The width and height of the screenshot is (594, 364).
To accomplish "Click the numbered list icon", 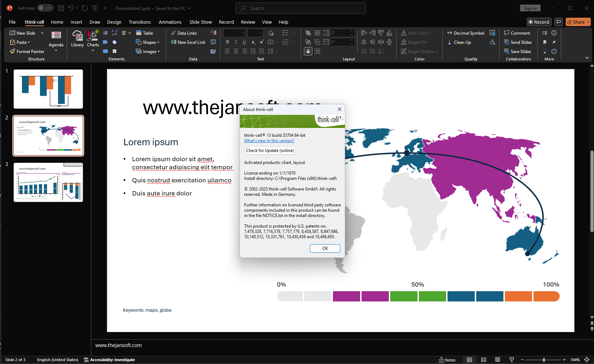I will pyautogui.click(x=285, y=42).
